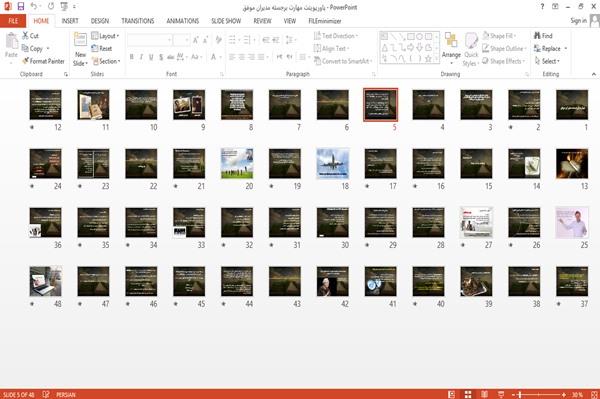Image resolution: width=600 pixels, height=399 pixels.
Task: Switch to the DESIGN tab
Action: 100,21
